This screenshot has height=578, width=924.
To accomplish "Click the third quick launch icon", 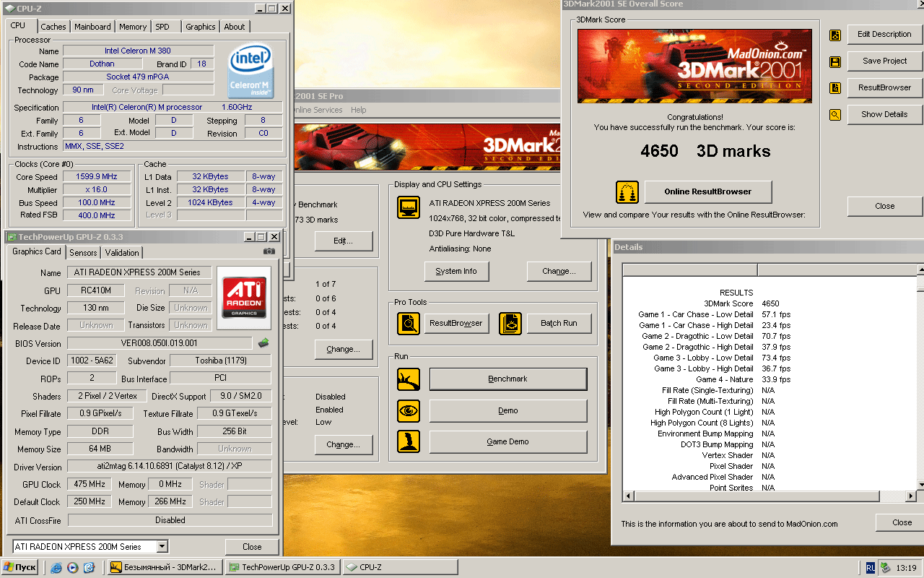I will 89,568.
